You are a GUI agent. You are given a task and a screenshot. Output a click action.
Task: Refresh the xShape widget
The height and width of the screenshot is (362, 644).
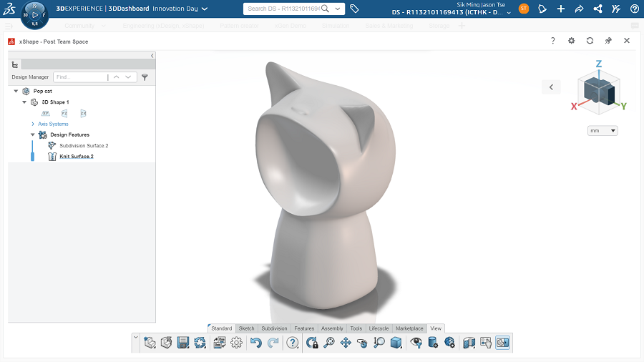(590, 41)
